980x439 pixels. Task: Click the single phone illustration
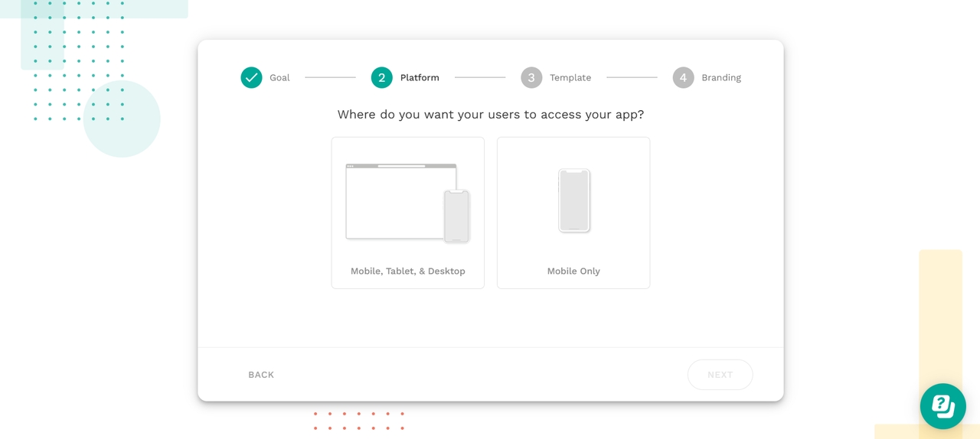coord(574,200)
